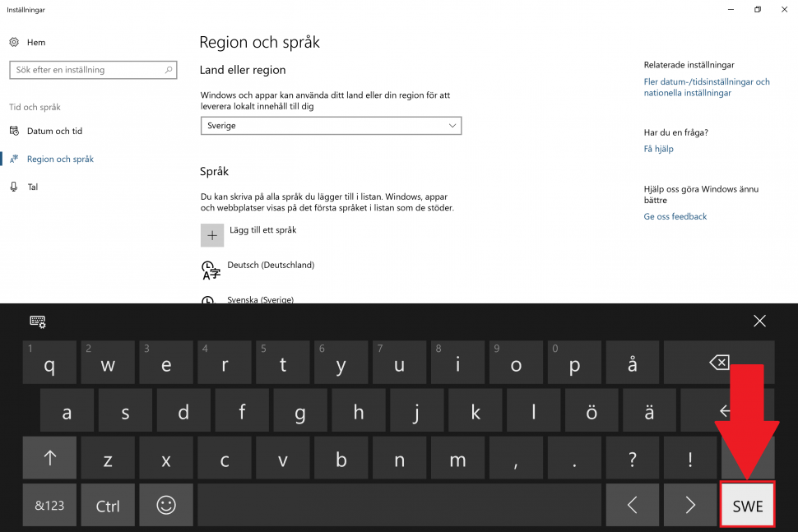Tap the space bar key
Viewport: 798px width, 532px height.
[400, 505]
